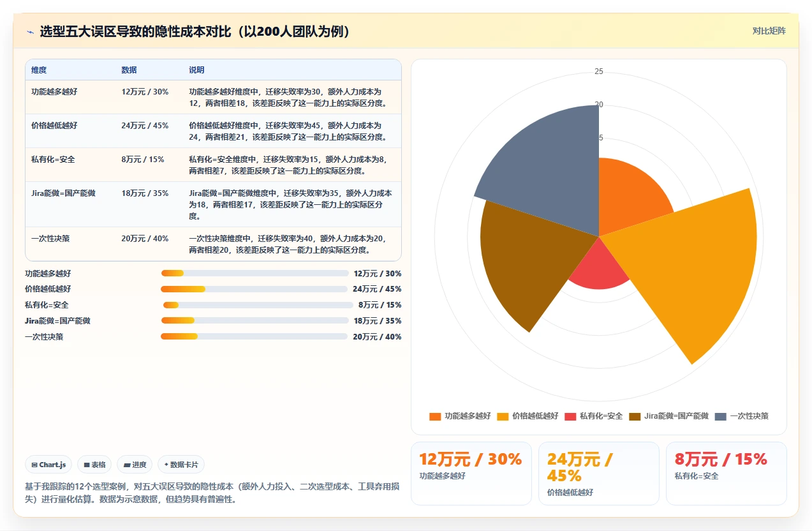Toggle 一次性决策 legend swatch in chart

(x=721, y=416)
